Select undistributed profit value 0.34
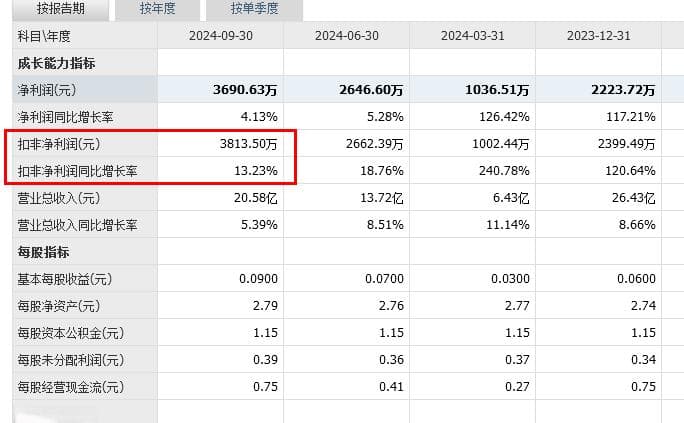This screenshot has width=684, height=423. pyautogui.click(x=643, y=360)
